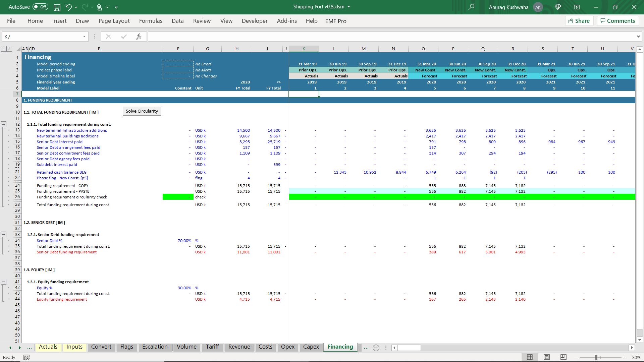
Task: Add new sheet with plus icon
Action: (x=376, y=348)
